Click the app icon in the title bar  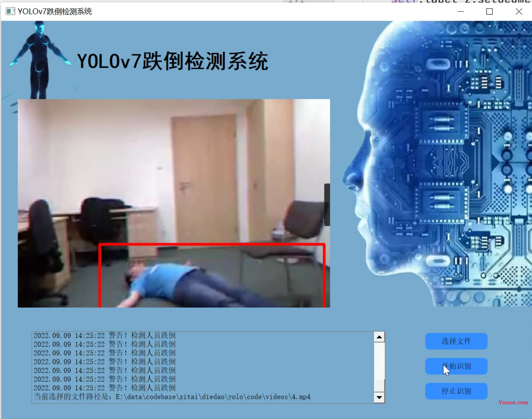(x=10, y=12)
